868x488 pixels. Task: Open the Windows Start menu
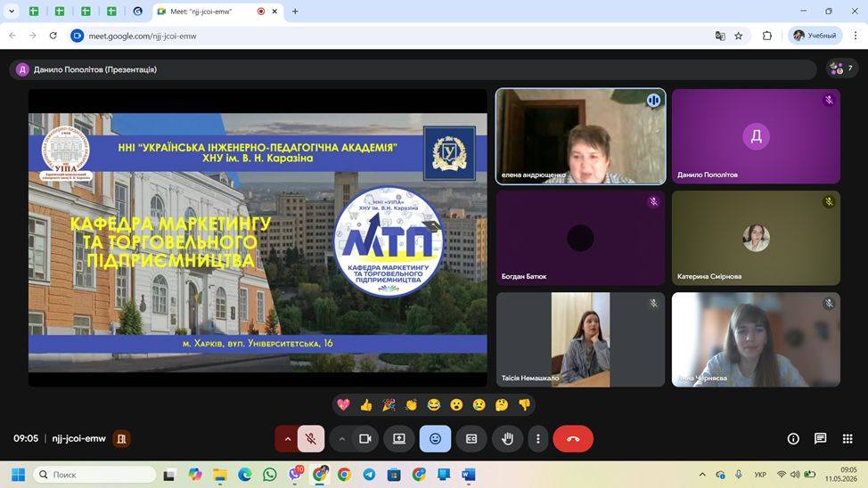point(18,475)
